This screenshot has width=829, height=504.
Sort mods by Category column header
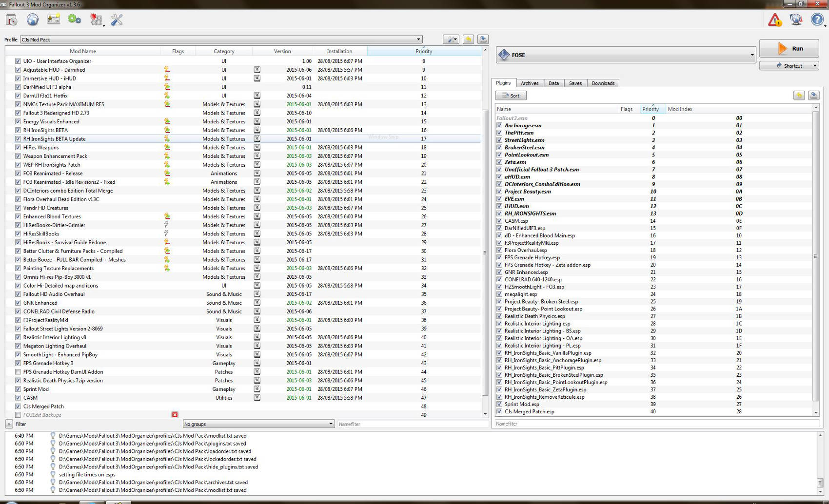coord(224,51)
